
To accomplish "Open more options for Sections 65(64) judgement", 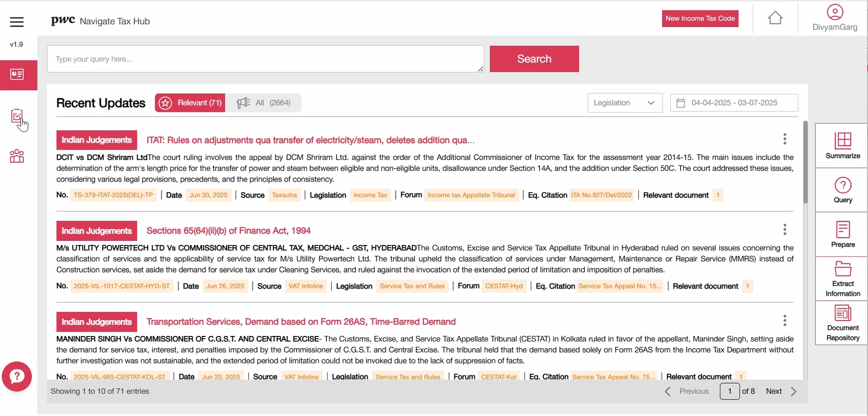I will pos(785,229).
